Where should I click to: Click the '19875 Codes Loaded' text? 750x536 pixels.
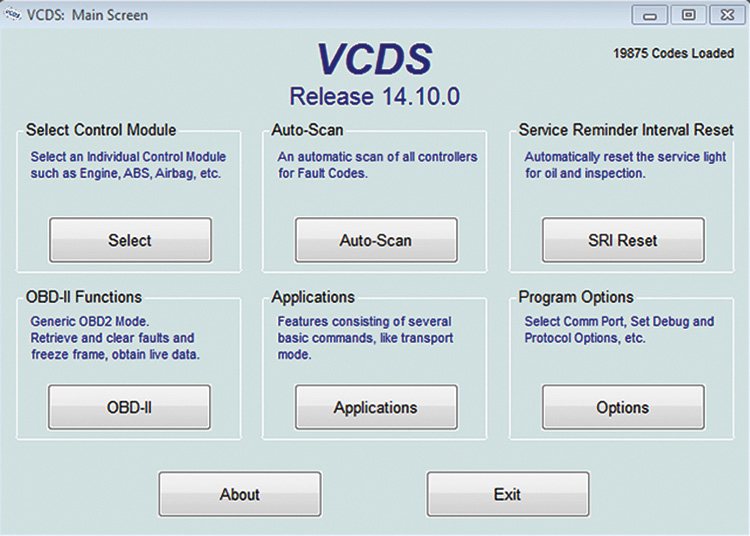pos(673,53)
